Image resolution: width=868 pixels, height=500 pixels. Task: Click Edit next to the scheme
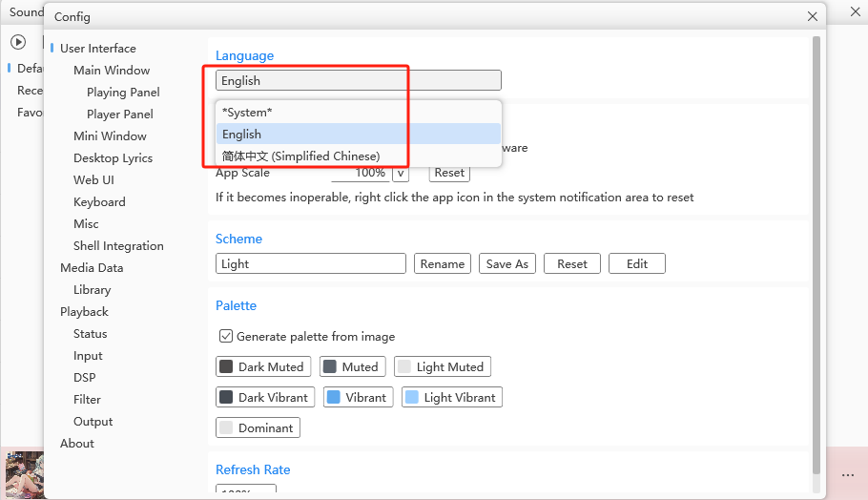point(636,264)
